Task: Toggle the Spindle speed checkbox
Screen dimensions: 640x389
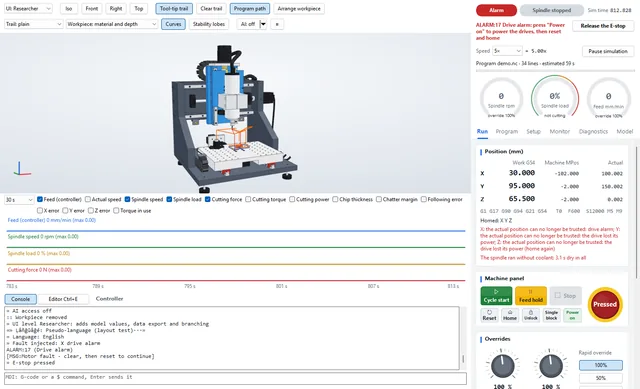Action: click(127, 200)
